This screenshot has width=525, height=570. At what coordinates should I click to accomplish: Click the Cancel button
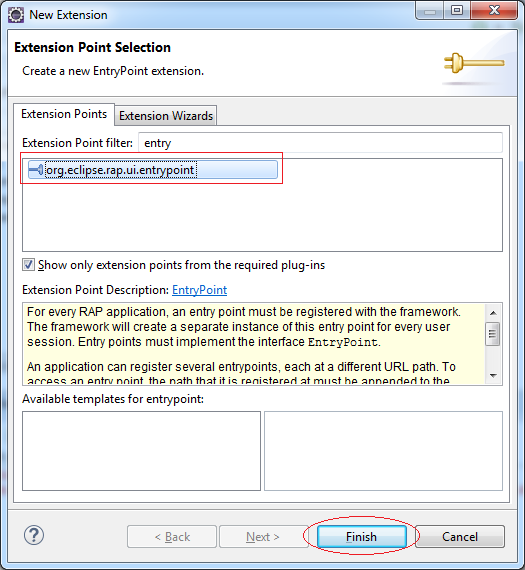click(460, 537)
